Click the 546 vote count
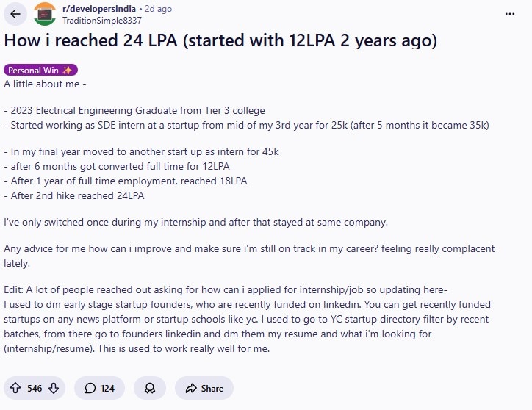This screenshot has height=410, width=532. 35,388
